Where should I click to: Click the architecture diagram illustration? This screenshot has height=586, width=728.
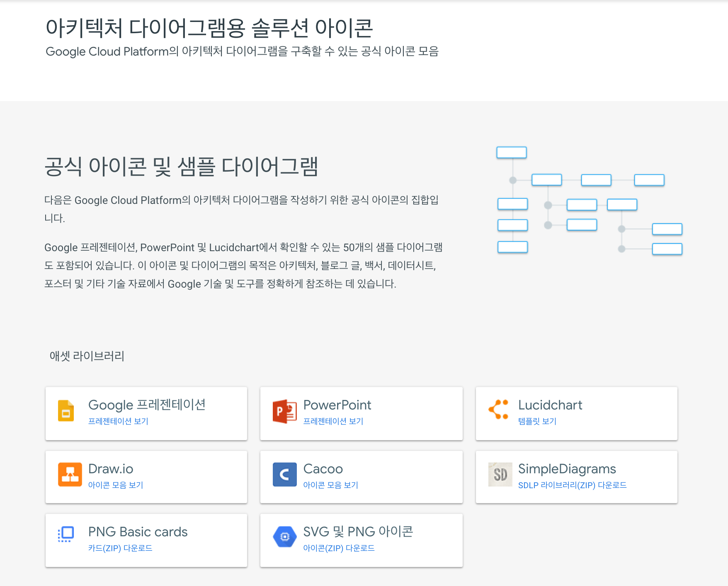(x=589, y=200)
